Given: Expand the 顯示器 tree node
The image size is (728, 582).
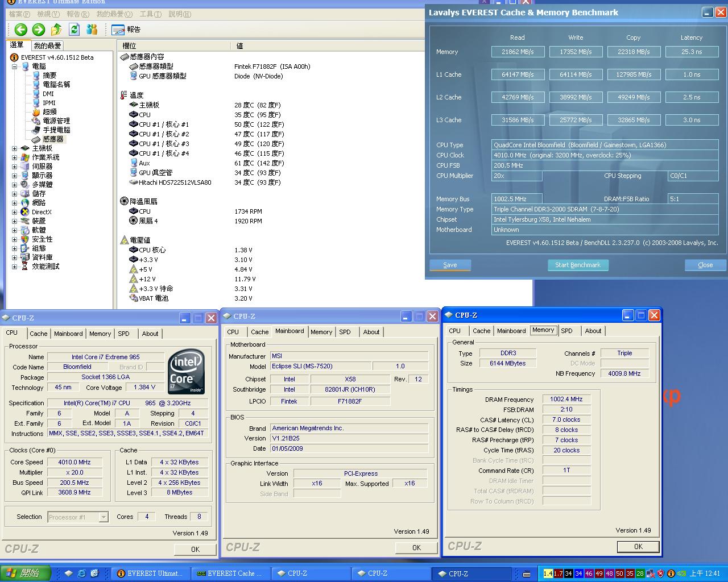Looking at the screenshot, I should point(14,176).
